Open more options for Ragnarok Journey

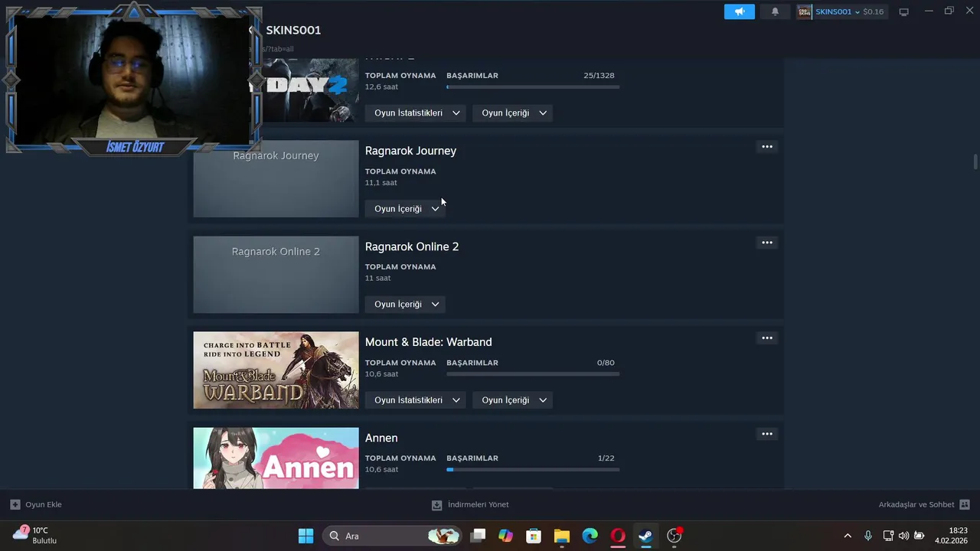pyautogui.click(x=767, y=147)
